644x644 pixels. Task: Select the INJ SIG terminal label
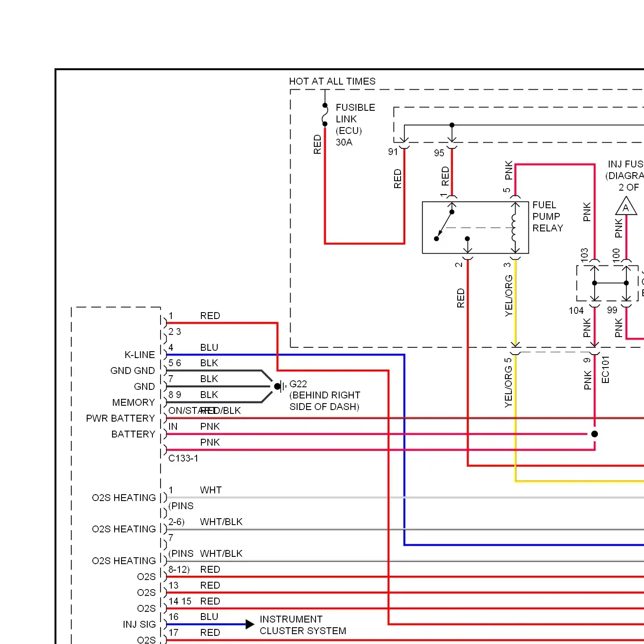pyautogui.click(x=139, y=624)
